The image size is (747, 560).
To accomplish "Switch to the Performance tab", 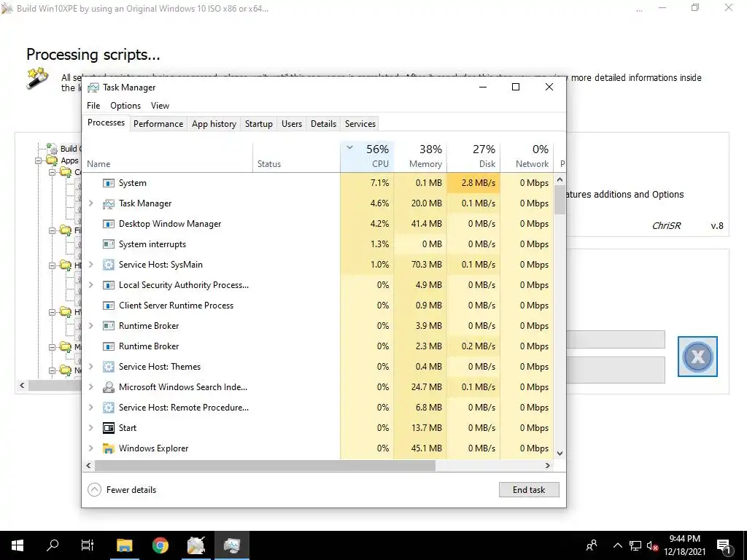I will coord(158,124).
